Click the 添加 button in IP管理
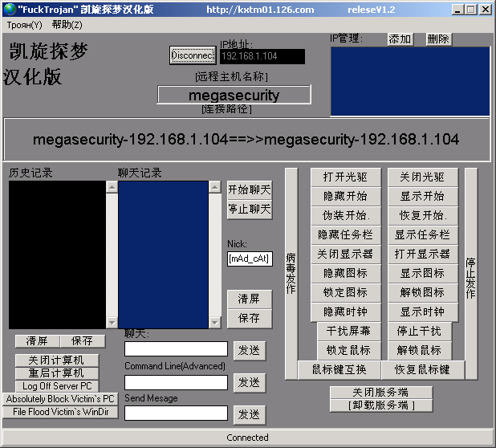The image size is (496, 448). pyautogui.click(x=400, y=39)
